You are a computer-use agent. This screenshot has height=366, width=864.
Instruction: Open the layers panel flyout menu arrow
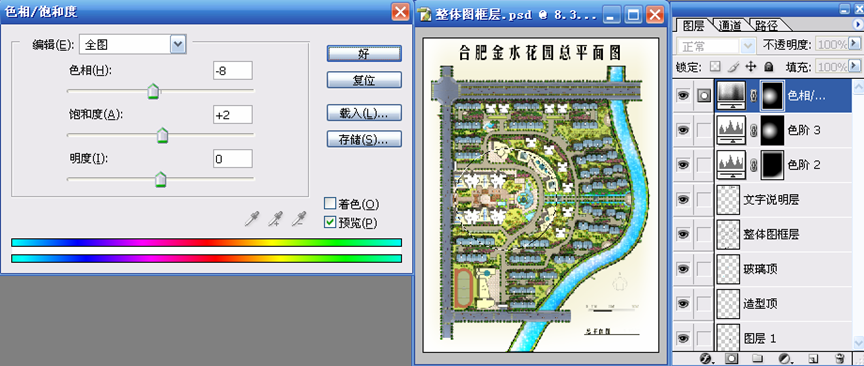tap(857, 24)
